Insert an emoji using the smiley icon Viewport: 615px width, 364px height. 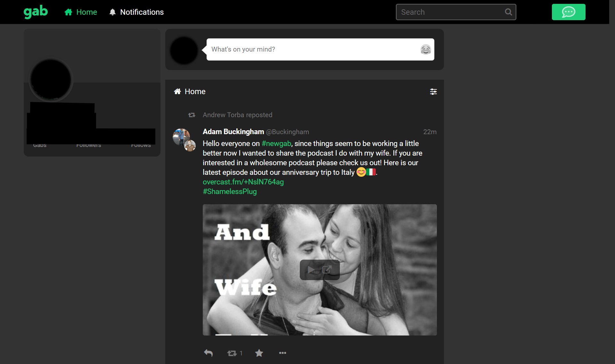(x=425, y=49)
